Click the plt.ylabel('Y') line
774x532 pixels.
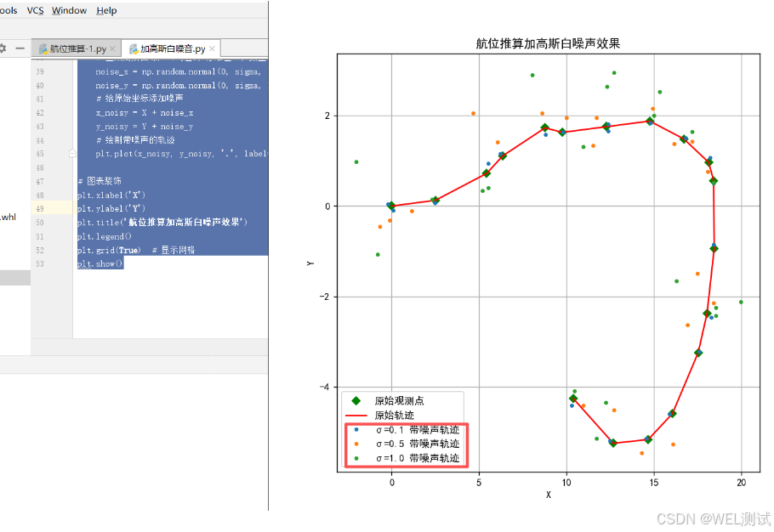click(x=111, y=208)
